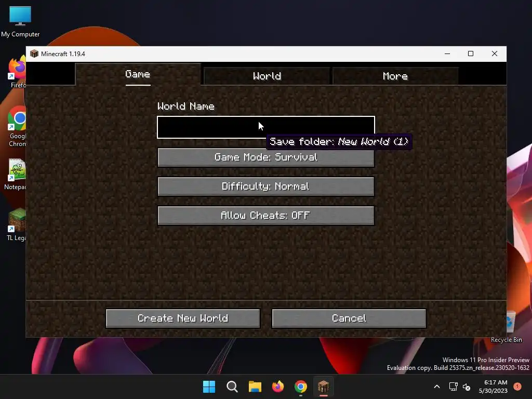This screenshot has height=399, width=532.
Task: Toggle Allow Cheats: OFF
Action: (x=266, y=216)
